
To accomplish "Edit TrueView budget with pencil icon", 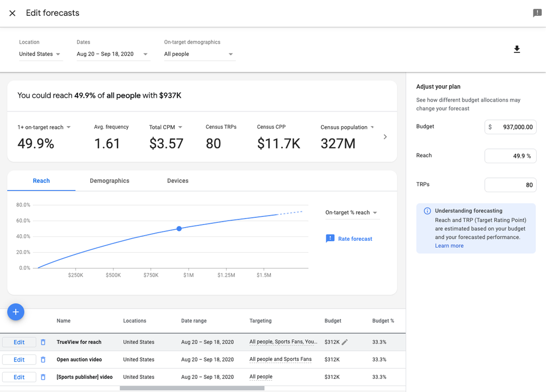I will click(x=345, y=342).
